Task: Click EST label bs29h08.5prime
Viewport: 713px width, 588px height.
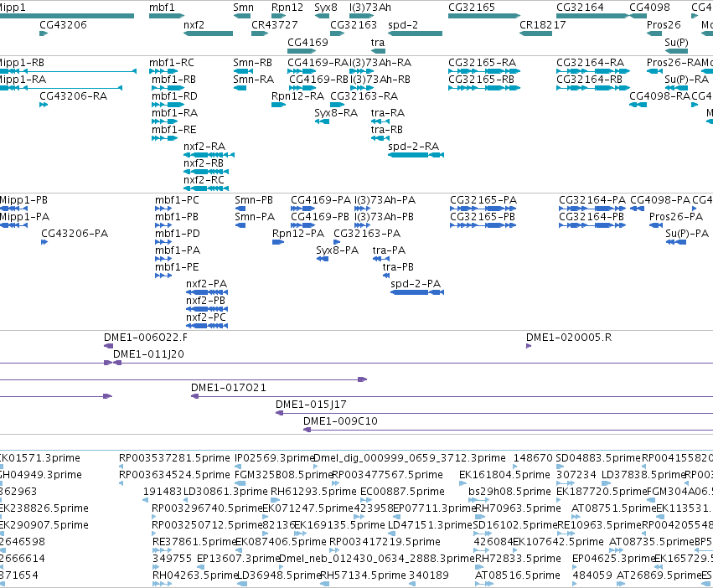Action: [x=509, y=492]
